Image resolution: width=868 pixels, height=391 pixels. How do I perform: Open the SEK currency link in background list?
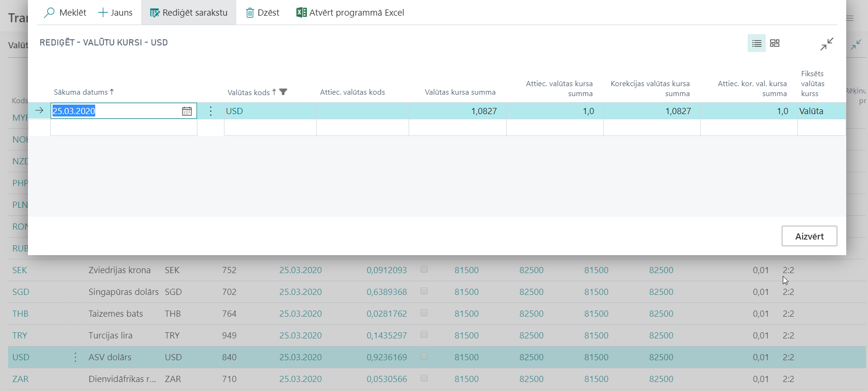(x=19, y=270)
